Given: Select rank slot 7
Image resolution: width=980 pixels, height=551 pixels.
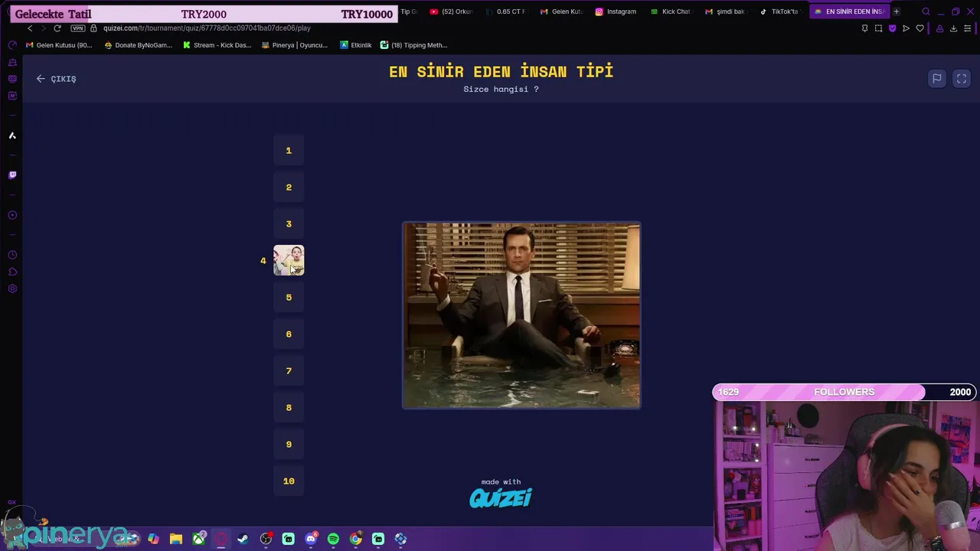Looking at the screenshot, I should 289,371.
